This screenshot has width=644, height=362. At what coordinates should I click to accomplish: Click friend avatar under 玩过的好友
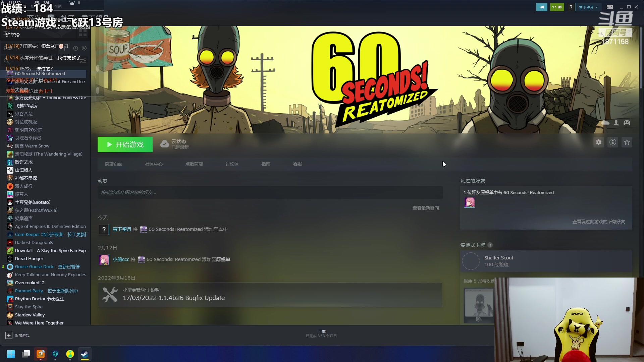[470, 202]
